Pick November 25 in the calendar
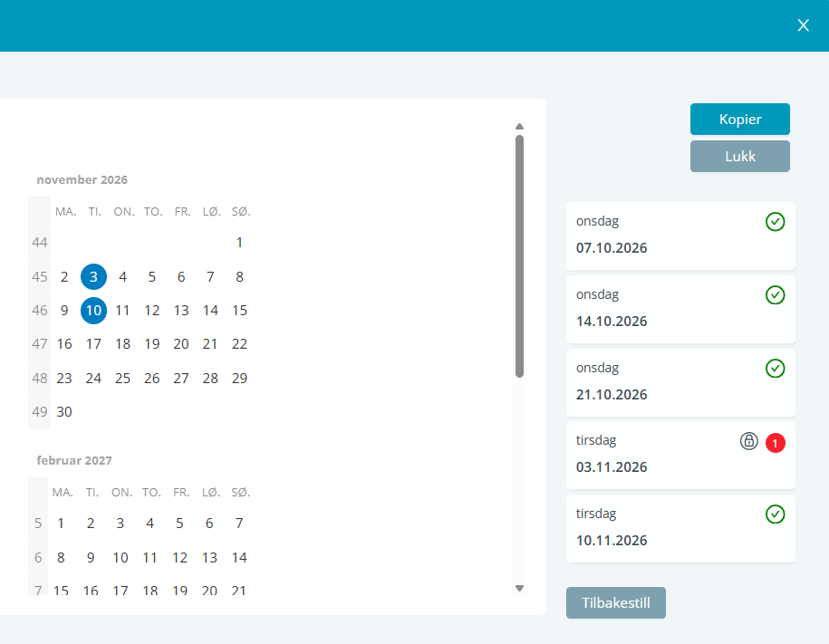The width and height of the screenshot is (829, 644). [122, 378]
